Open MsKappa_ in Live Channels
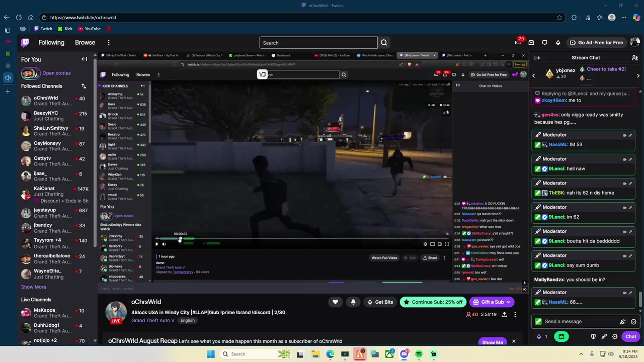The width and height of the screenshot is (644, 362). point(55,313)
